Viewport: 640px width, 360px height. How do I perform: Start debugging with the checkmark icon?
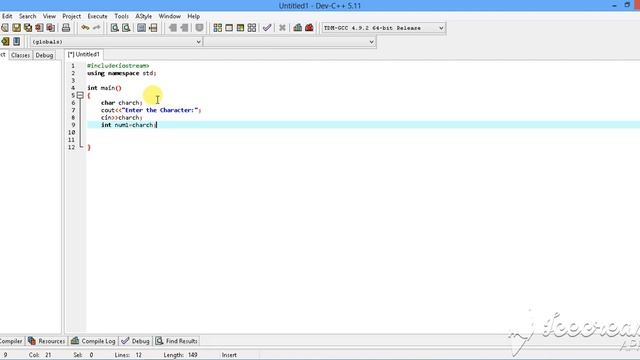[267, 28]
